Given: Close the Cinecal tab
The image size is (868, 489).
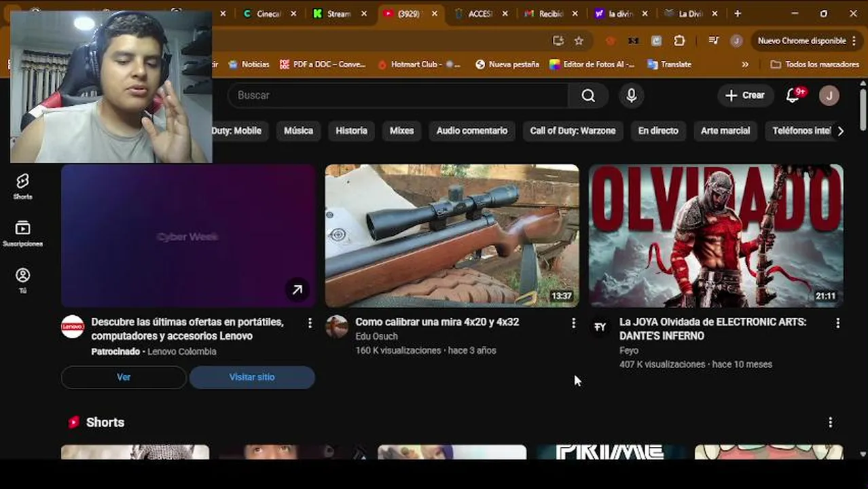Looking at the screenshot, I should click(293, 14).
